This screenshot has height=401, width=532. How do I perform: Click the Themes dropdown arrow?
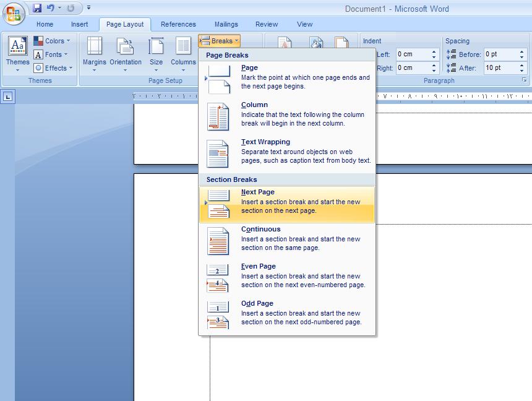18,71
